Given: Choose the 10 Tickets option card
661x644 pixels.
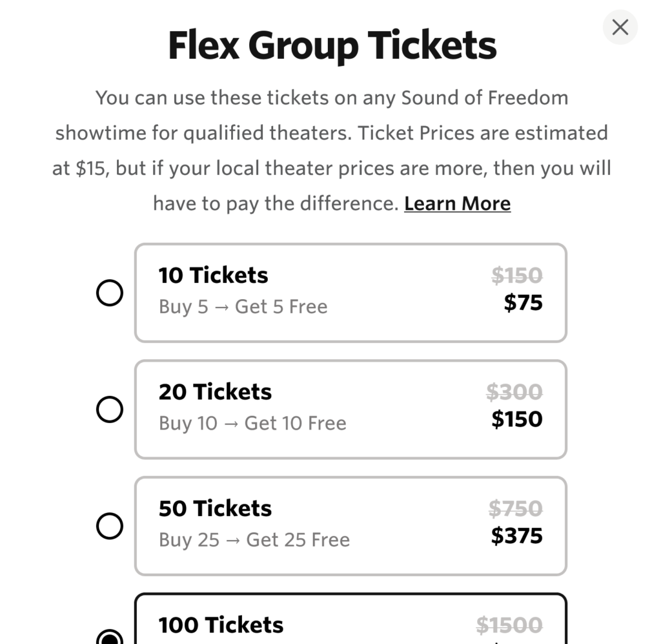Looking at the screenshot, I should tap(350, 293).
